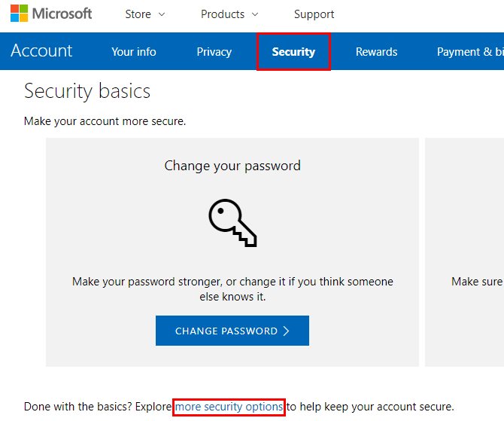Expand the chevron next to Store
504x421 pixels.
pos(162,14)
